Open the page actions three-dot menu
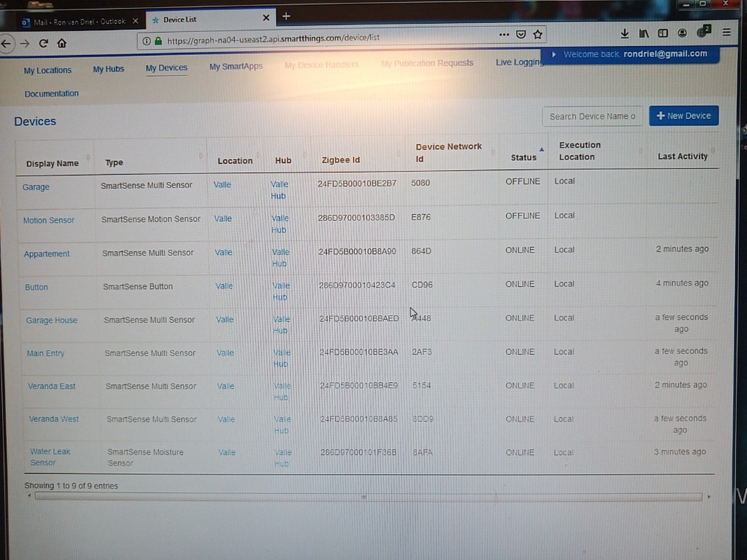 click(504, 34)
